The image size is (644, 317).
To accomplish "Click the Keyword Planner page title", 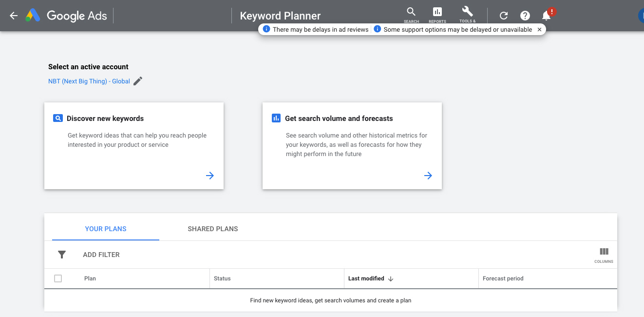I will point(280,16).
